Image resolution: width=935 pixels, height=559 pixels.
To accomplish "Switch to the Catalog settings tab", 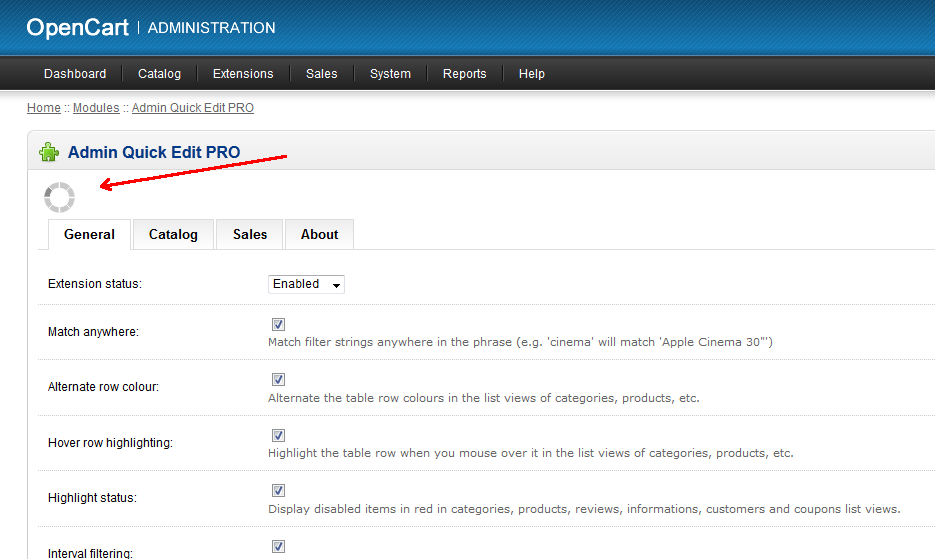I will click(x=173, y=234).
